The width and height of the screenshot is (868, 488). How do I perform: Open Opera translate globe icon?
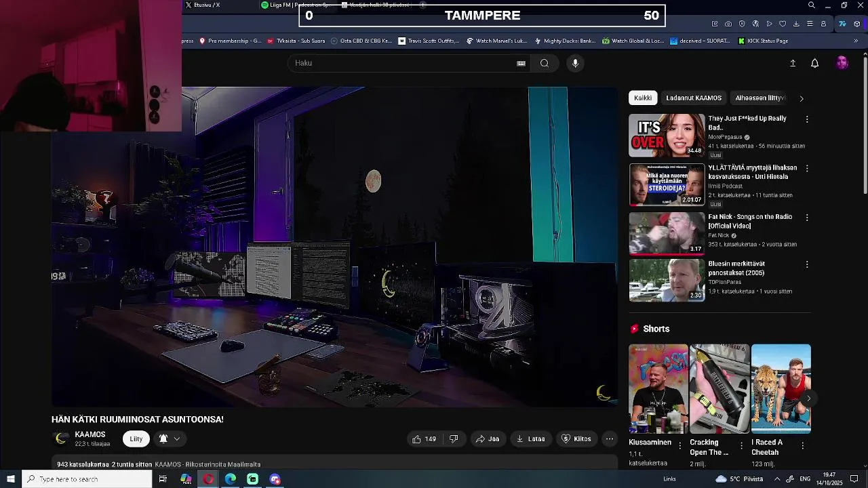point(755,24)
